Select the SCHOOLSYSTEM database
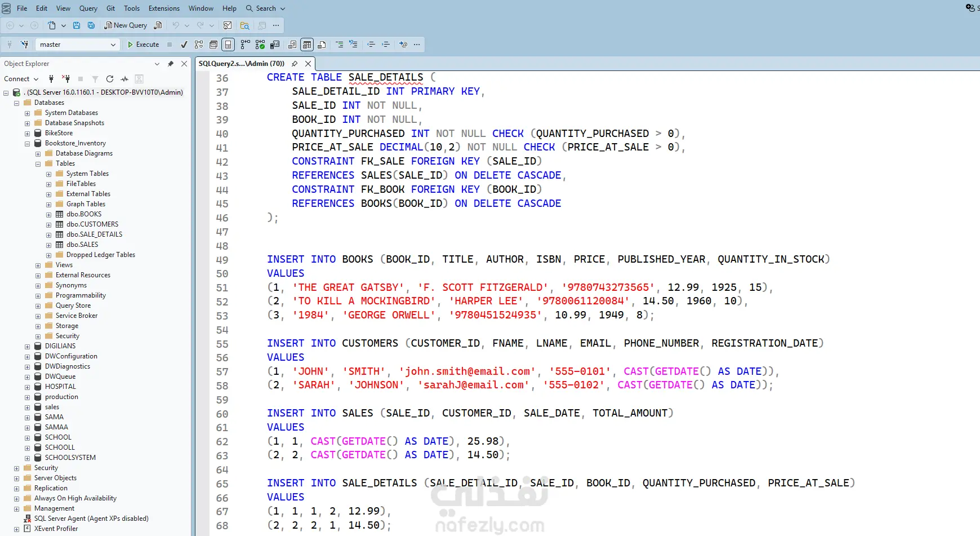 (70, 458)
